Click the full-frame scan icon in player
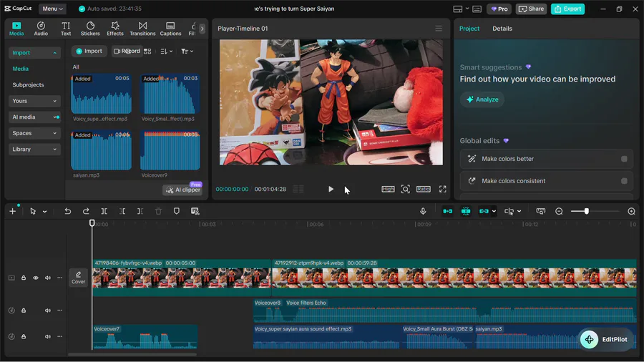 pyautogui.click(x=406, y=189)
